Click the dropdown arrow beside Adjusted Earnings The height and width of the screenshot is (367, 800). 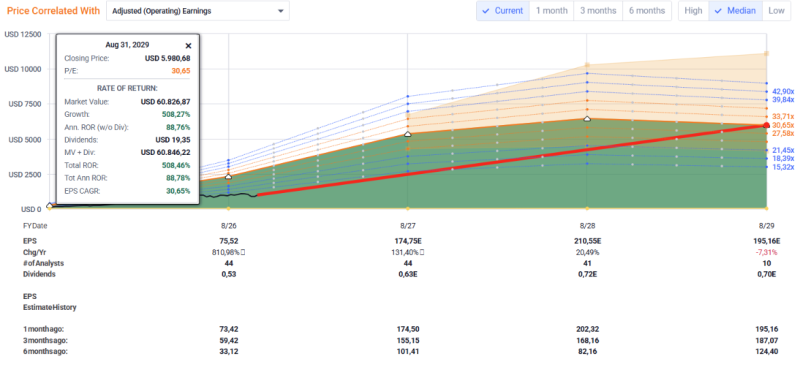(280, 11)
